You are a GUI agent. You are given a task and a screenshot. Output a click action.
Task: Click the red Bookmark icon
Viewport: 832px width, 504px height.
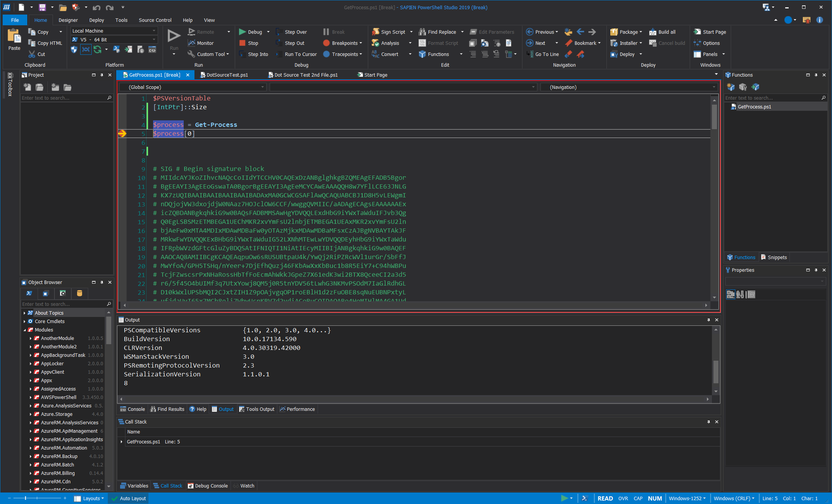(x=568, y=43)
